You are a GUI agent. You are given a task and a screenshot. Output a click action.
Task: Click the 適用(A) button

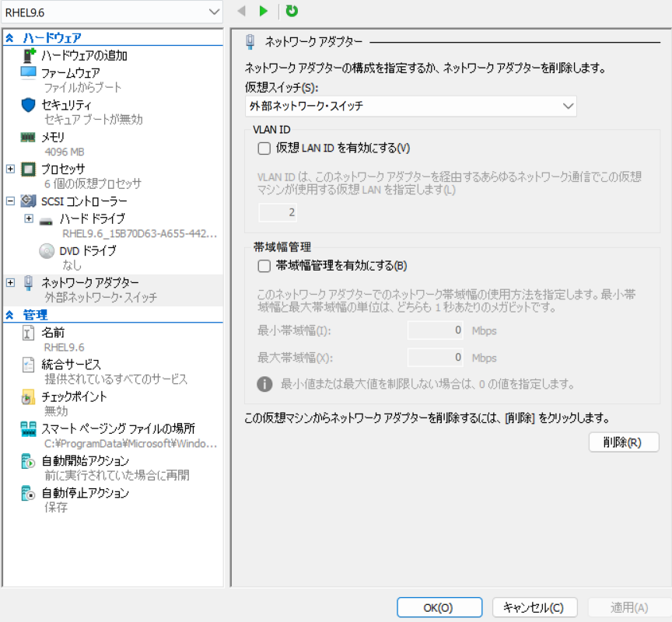(x=629, y=607)
